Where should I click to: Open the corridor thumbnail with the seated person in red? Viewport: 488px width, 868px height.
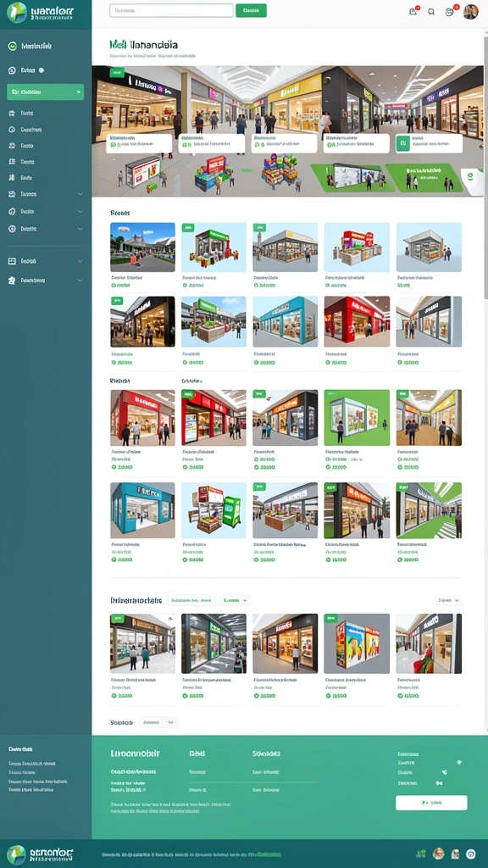(429, 643)
